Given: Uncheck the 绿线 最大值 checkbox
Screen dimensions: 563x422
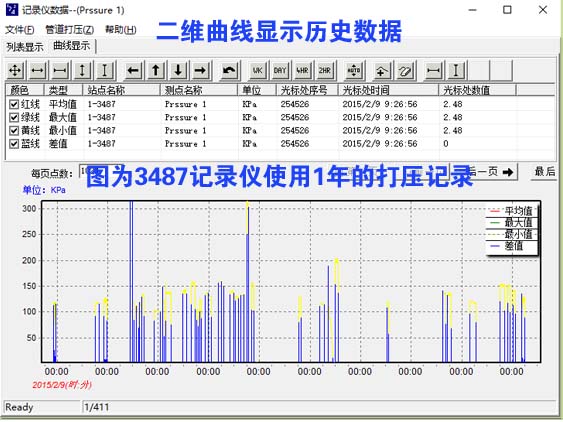Looking at the screenshot, I should coord(14,117).
